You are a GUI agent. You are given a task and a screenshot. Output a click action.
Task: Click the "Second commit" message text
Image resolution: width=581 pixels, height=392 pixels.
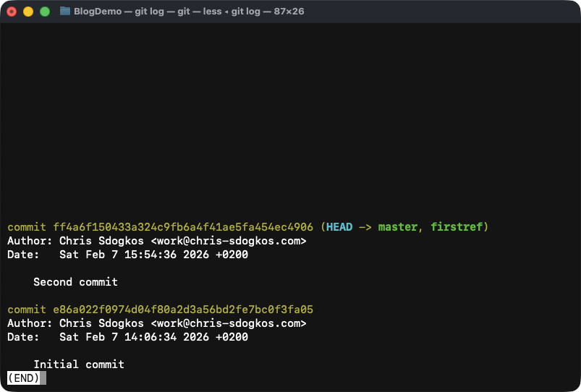coord(75,282)
